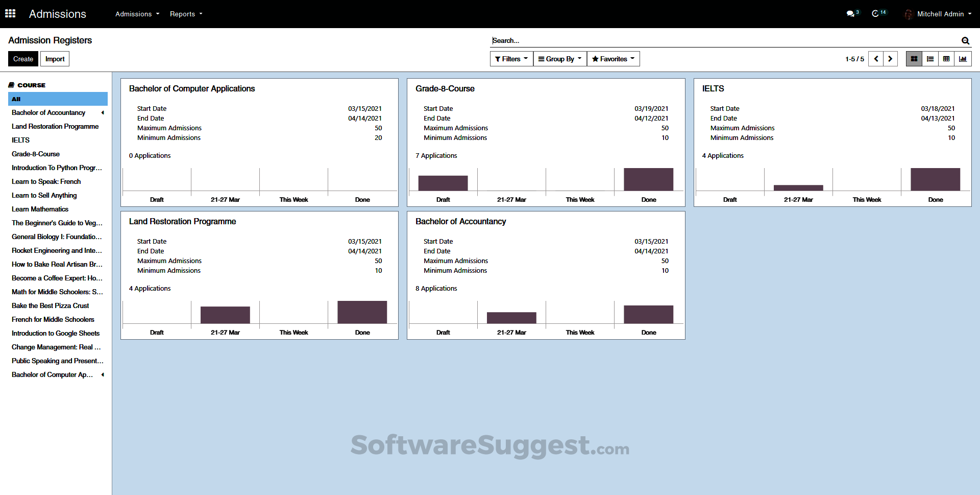Image resolution: width=980 pixels, height=495 pixels.
Task: Click the Mitchell Admin avatar picture
Action: 909,14
